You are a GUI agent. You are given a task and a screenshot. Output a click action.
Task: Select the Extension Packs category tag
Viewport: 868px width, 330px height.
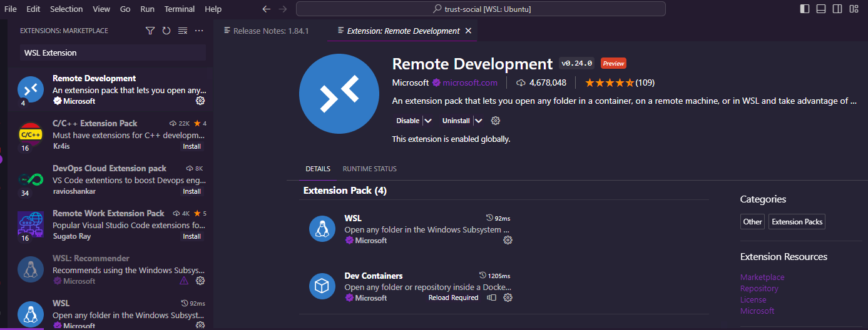(797, 221)
